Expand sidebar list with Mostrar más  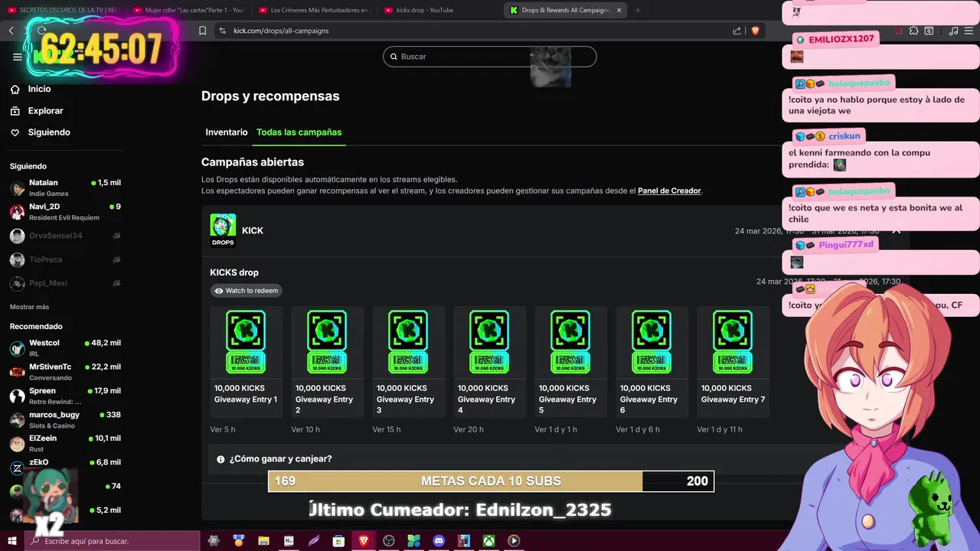click(x=29, y=307)
